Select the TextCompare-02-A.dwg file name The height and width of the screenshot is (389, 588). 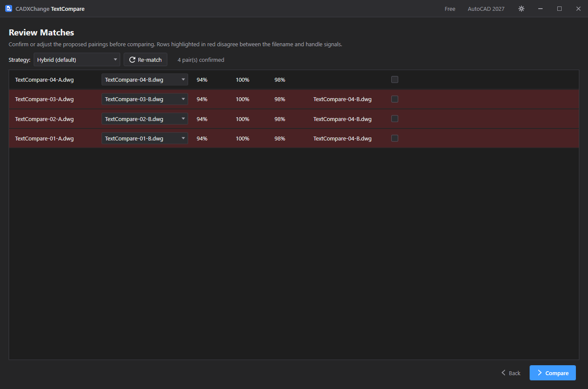click(45, 119)
